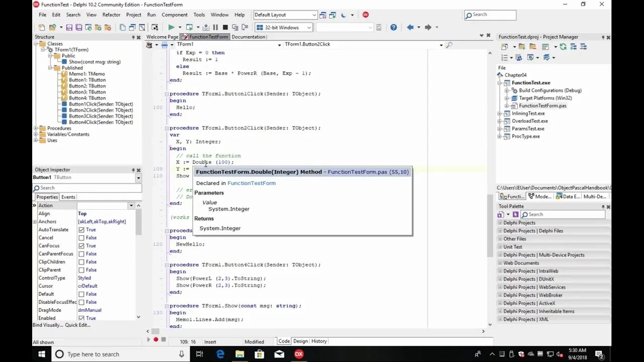The height and width of the screenshot is (362, 644).
Task: Click the Expand All icon in Project Manager
Action: pos(573,46)
